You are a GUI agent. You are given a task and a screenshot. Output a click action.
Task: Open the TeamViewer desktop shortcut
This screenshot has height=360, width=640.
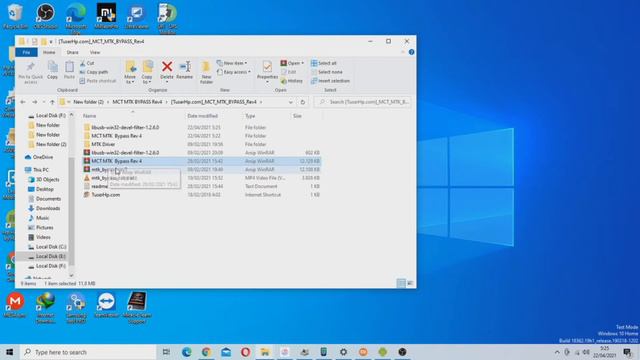click(x=107, y=306)
